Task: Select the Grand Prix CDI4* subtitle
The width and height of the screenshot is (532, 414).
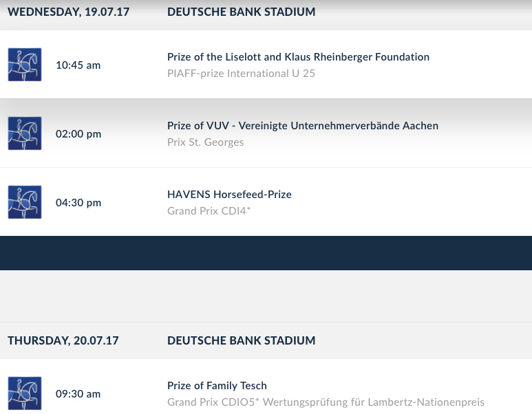Action: (209, 211)
